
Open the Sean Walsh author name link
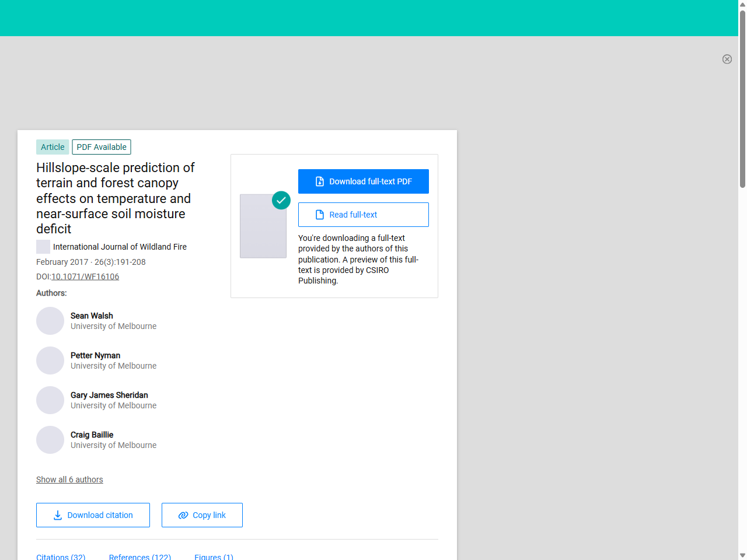(92, 316)
